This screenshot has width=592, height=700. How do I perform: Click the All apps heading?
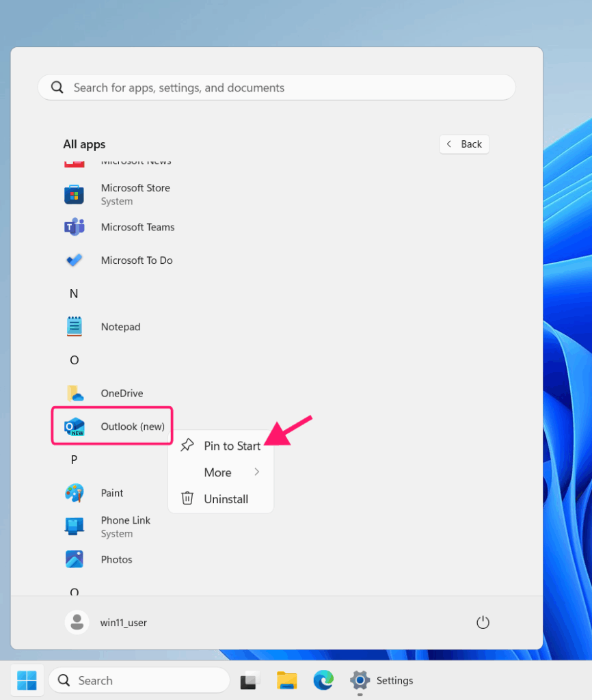(x=84, y=144)
